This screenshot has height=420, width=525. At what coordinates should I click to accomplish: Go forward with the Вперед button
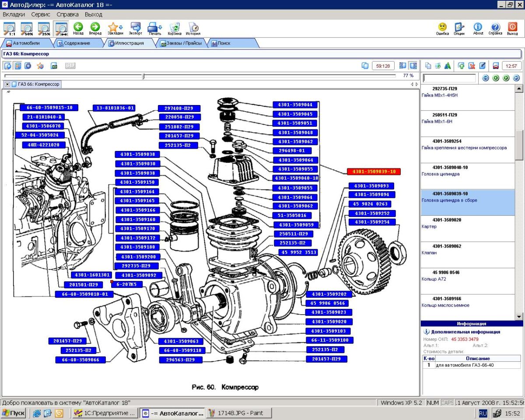coord(95,28)
